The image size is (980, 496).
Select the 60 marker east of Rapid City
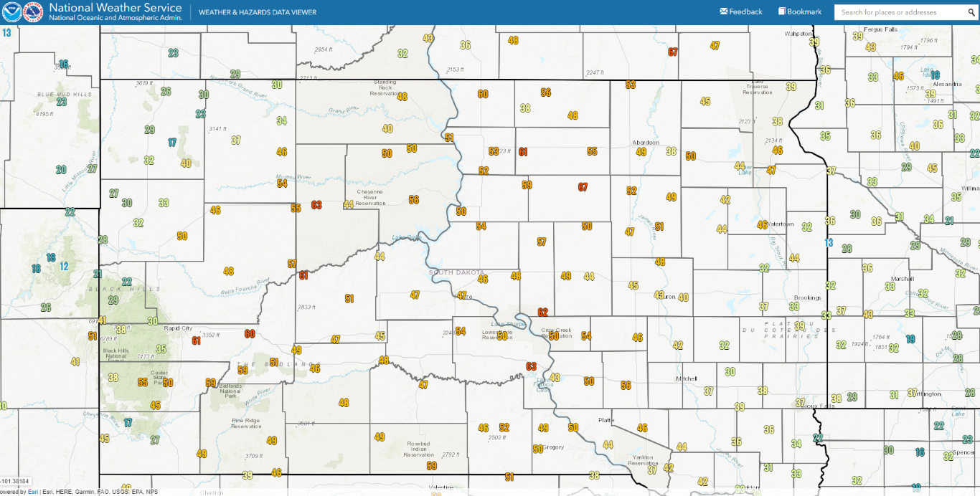tap(250, 334)
